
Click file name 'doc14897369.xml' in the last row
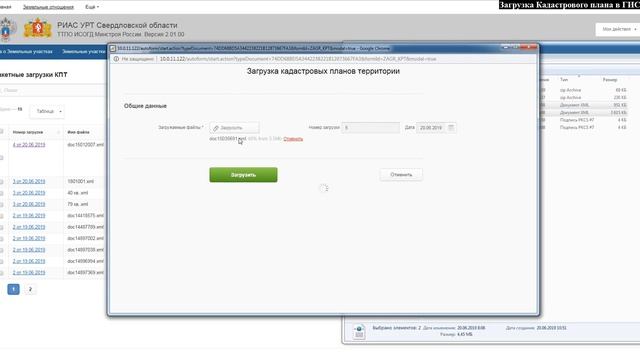coord(85,273)
